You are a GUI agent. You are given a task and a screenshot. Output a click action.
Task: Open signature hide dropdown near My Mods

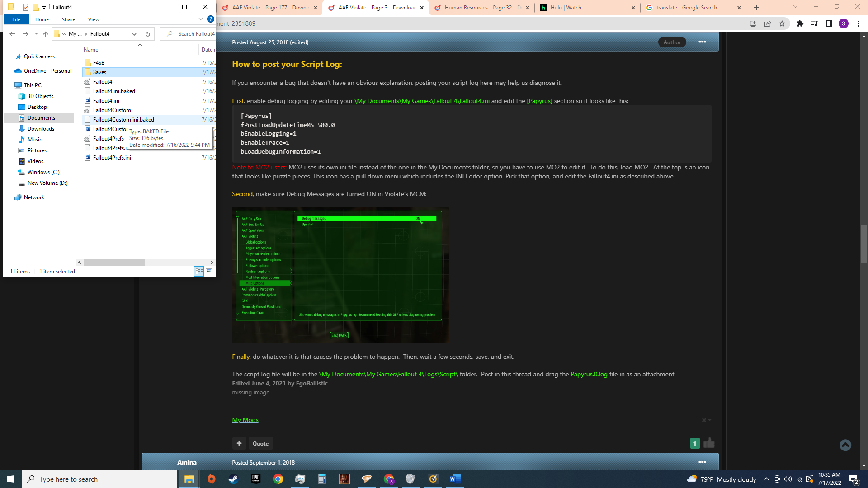tap(706, 420)
